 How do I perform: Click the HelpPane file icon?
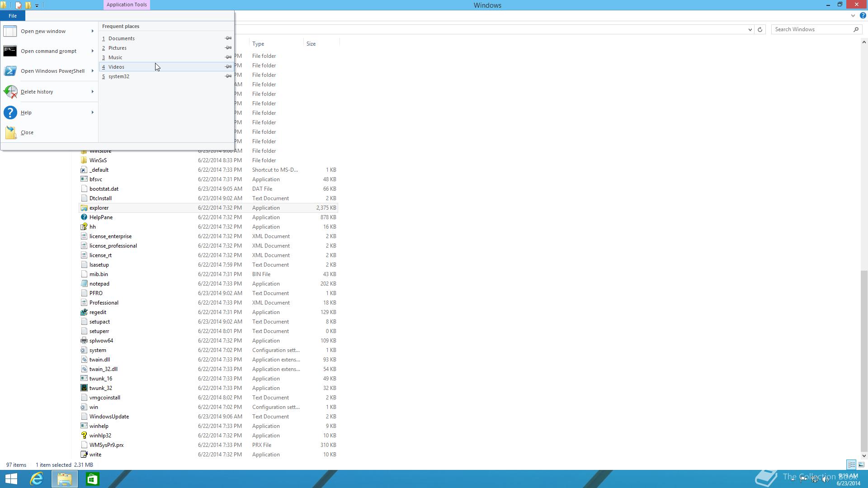tap(84, 217)
